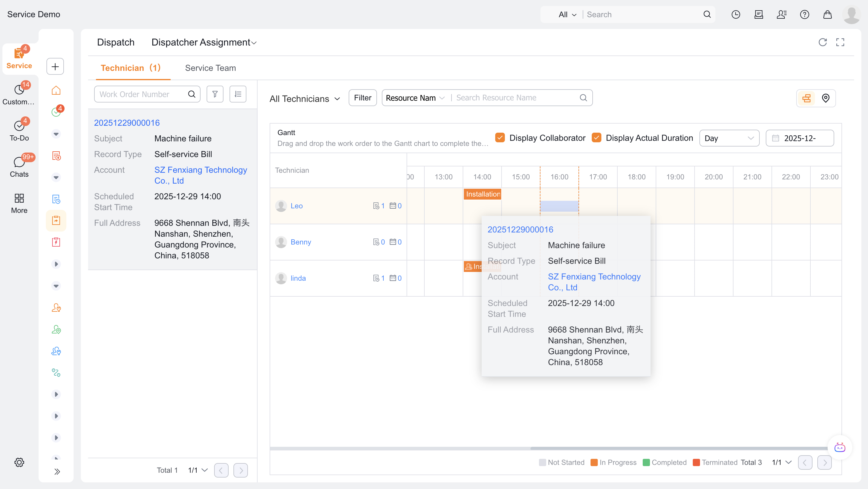Open Resource Name search type dropdown
Screen dimensions: 868x489
coord(415,98)
